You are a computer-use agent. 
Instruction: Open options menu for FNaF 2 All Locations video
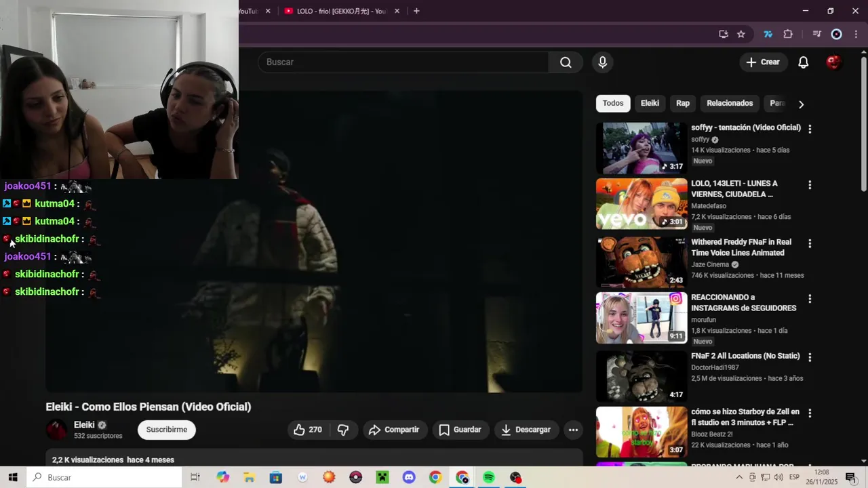pyautogui.click(x=810, y=357)
